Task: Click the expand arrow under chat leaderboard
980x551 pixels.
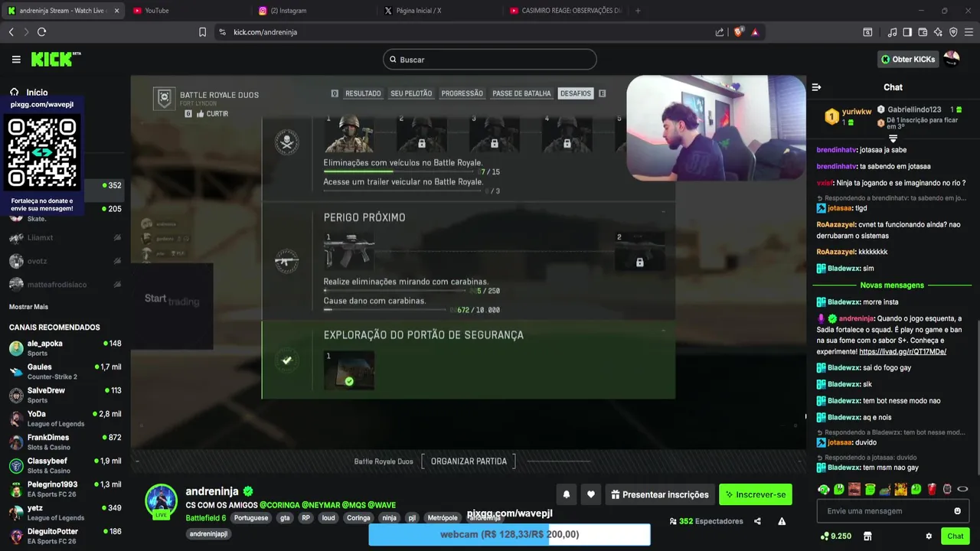Action: (x=893, y=139)
